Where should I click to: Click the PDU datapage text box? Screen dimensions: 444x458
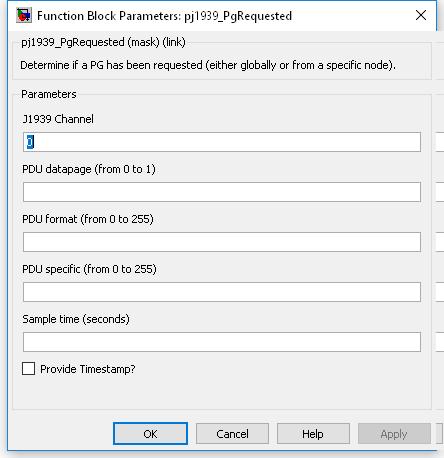(x=222, y=192)
